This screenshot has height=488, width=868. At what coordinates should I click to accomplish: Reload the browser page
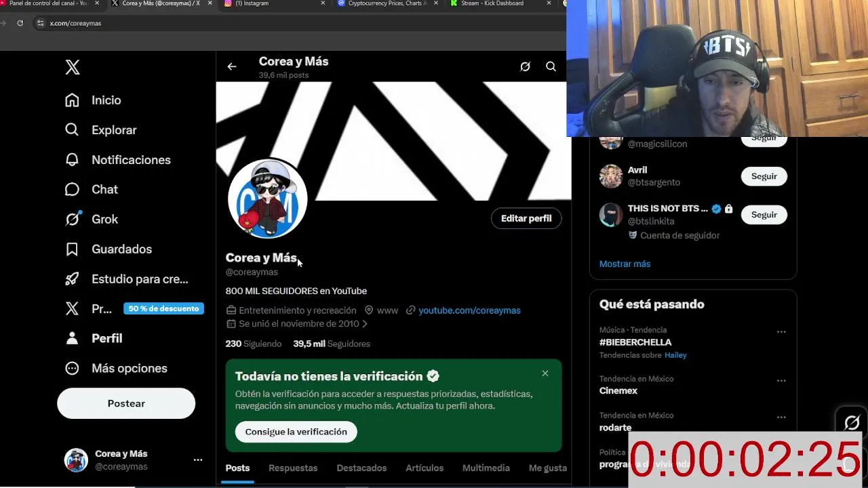click(x=20, y=23)
